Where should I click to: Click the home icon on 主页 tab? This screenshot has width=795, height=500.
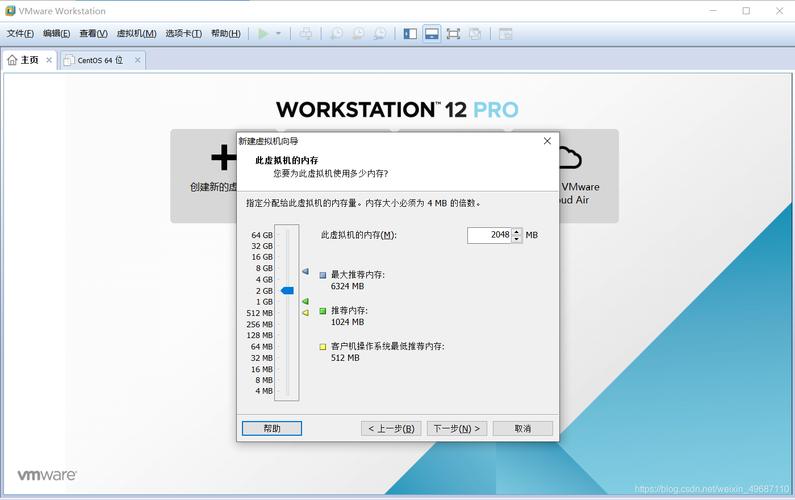coord(12,60)
